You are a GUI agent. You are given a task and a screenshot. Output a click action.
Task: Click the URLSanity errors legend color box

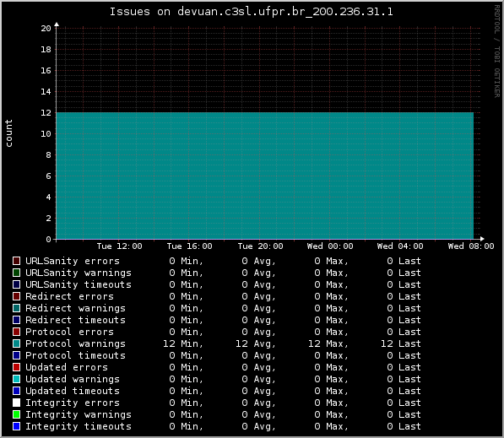[16, 261]
